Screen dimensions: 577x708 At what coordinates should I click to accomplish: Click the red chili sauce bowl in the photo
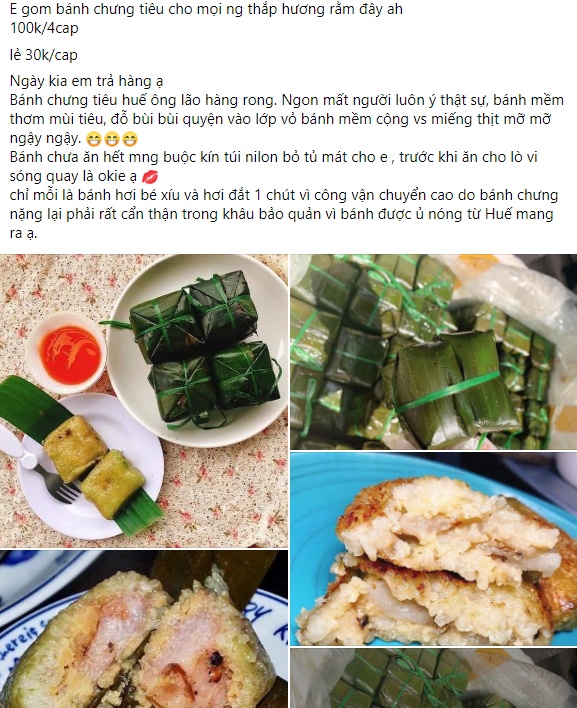[69, 353]
